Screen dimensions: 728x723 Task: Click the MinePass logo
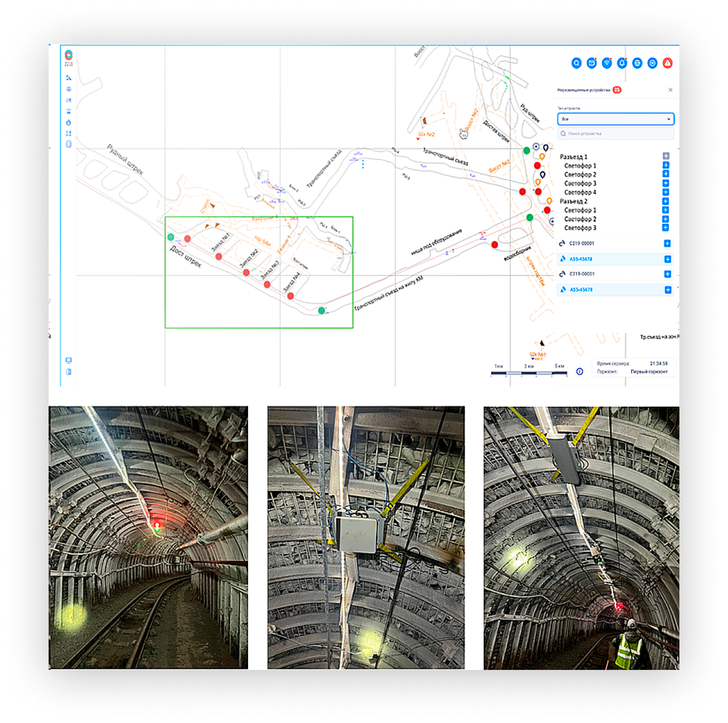(x=68, y=56)
